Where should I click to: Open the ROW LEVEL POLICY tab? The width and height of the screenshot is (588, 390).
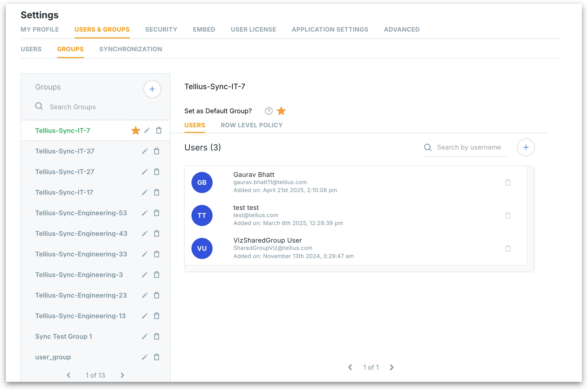point(251,125)
